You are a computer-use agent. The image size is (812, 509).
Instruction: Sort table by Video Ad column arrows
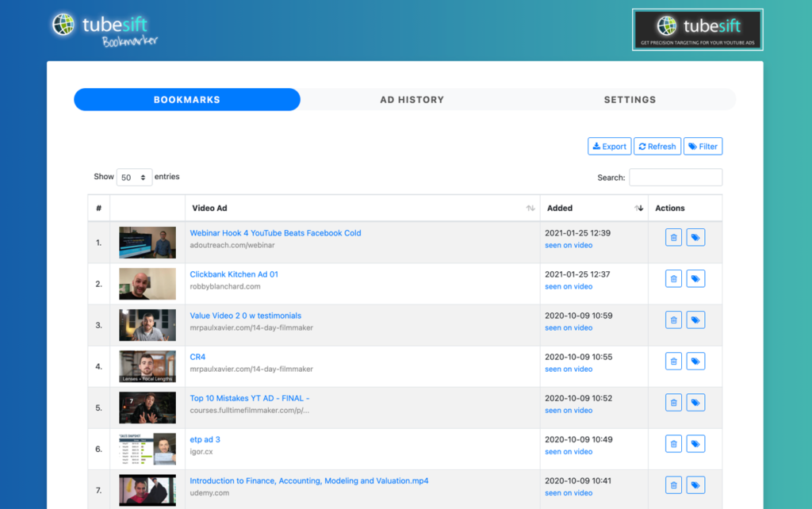point(530,209)
